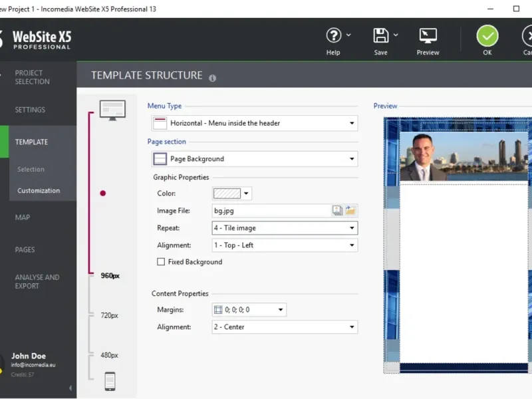Go to Pages step
The width and height of the screenshot is (532, 399).
[25, 250]
